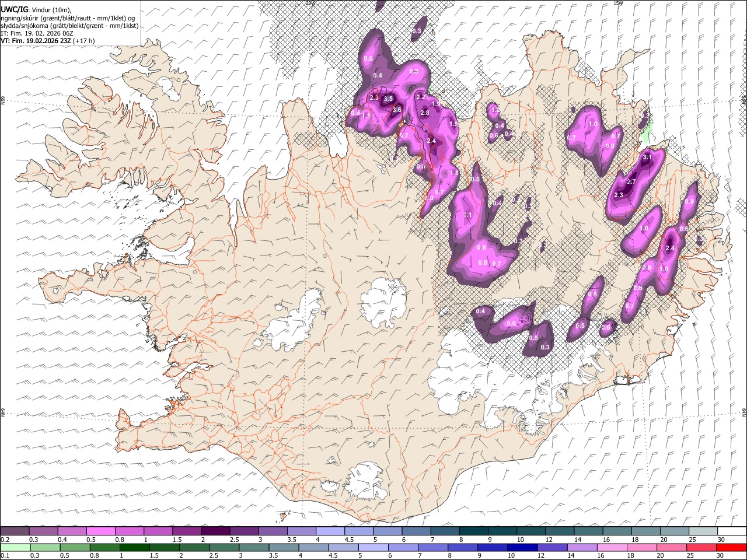
Task: Click the '15W' longitude label at the map top
Action: click(x=618, y=3)
